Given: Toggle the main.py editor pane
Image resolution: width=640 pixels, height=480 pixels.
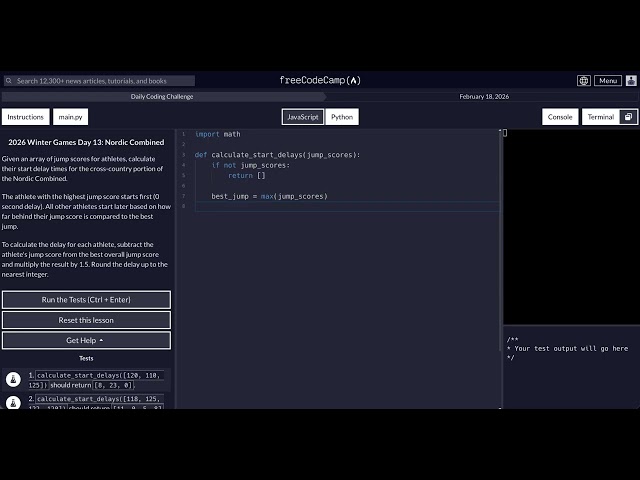Looking at the screenshot, I should click(70, 117).
